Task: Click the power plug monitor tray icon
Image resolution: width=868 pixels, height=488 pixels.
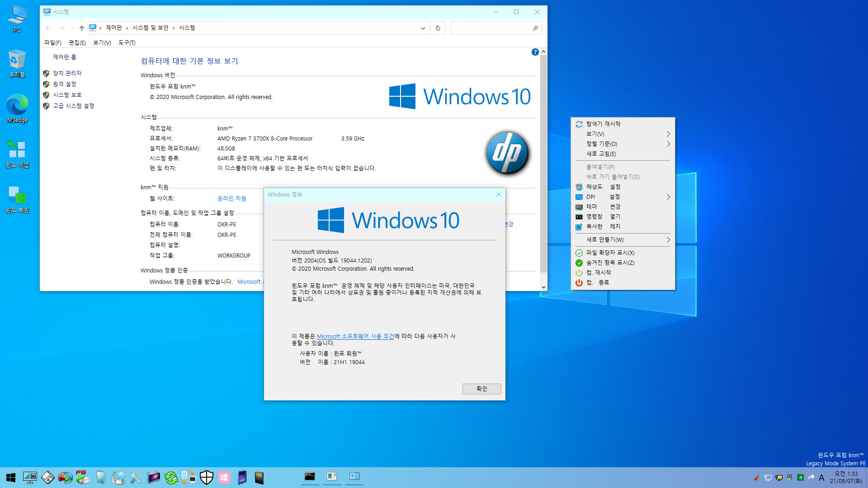Action: pyautogui.click(x=778, y=478)
